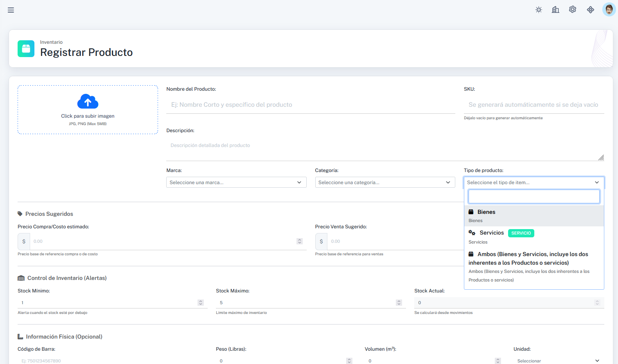Expand the Marca dropdown
This screenshot has width=618, height=364.
(x=236, y=183)
